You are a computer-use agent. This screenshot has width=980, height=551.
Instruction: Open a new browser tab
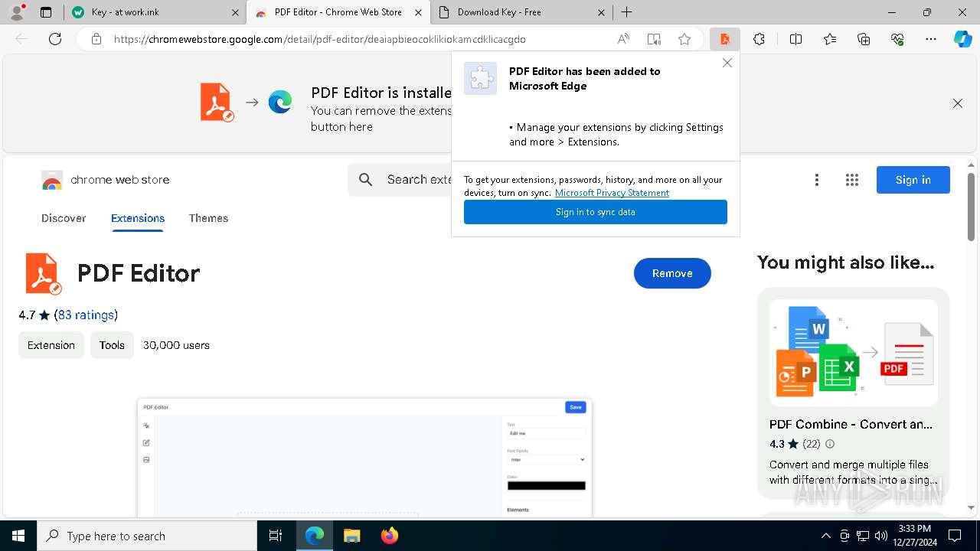pos(627,12)
